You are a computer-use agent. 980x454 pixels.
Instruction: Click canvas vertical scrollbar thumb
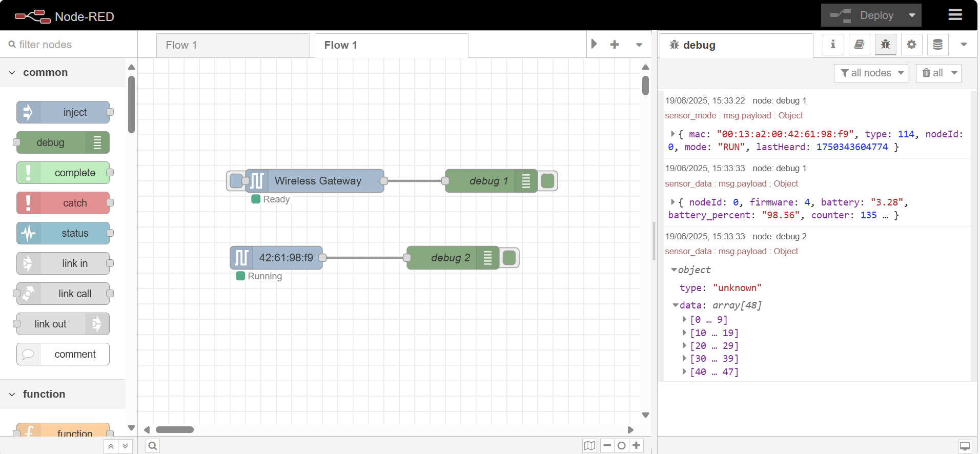click(646, 86)
